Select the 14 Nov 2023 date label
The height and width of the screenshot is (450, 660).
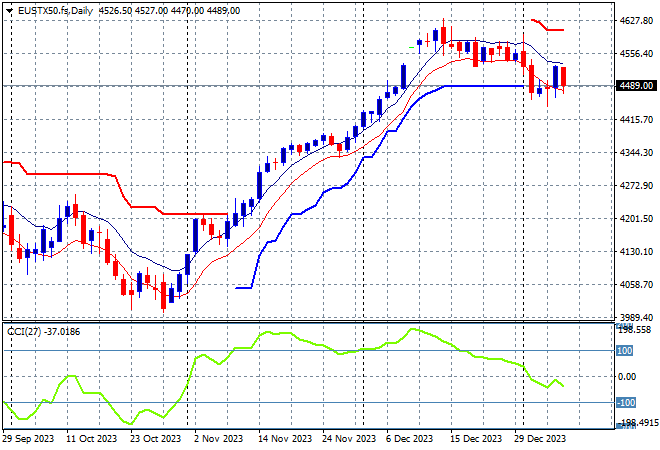(282, 439)
